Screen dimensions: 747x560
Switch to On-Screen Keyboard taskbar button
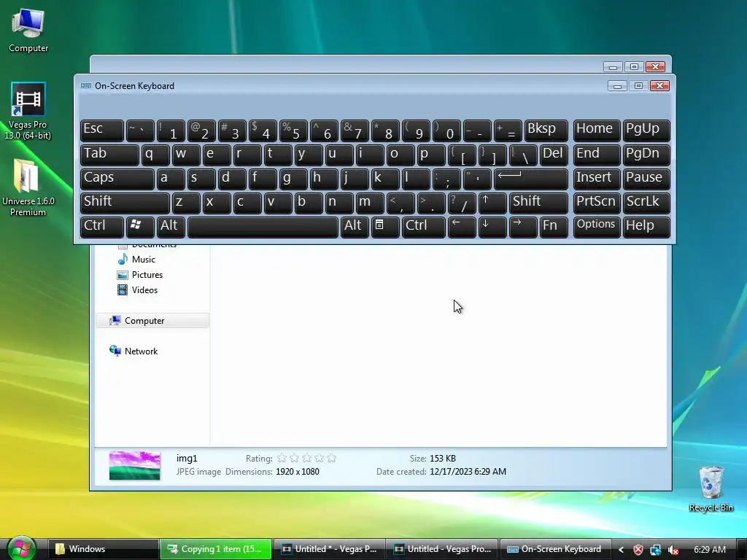pyautogui.click(x=554, y=549)
